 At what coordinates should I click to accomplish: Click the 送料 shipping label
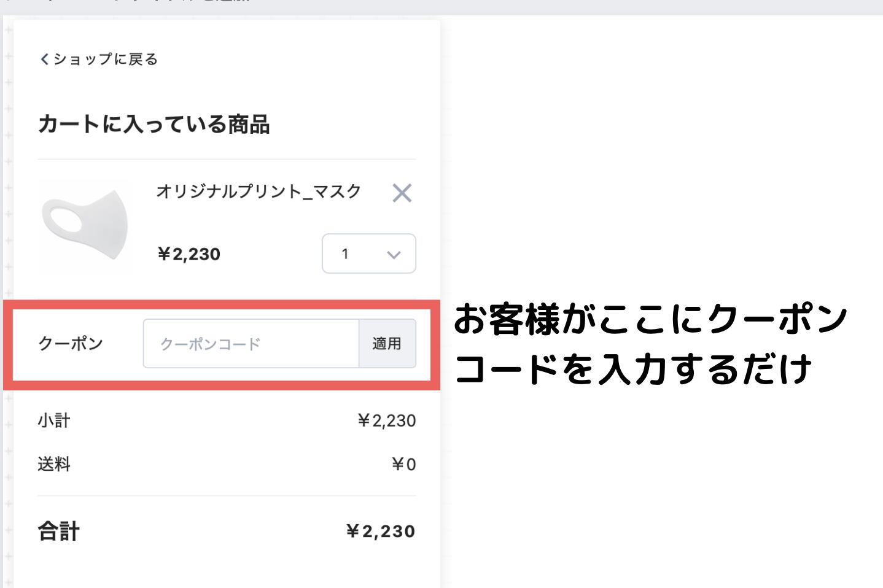point(54,464)
